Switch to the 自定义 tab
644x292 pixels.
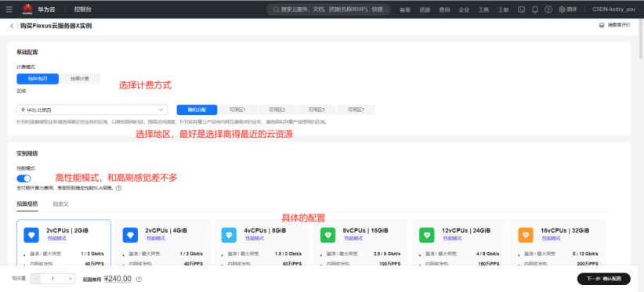click(x=60, y=204)
